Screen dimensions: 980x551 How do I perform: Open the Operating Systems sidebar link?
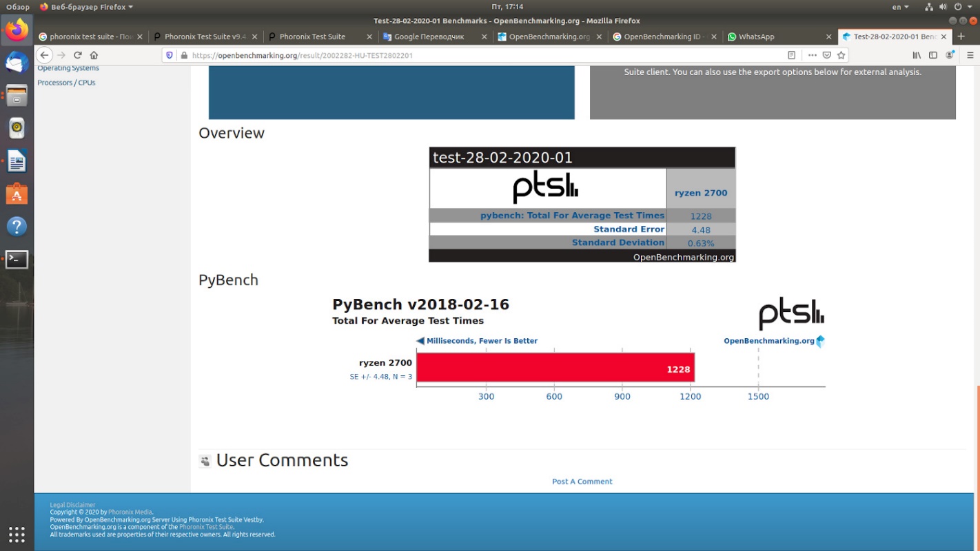pyautogui.click(x=68, y=67)
